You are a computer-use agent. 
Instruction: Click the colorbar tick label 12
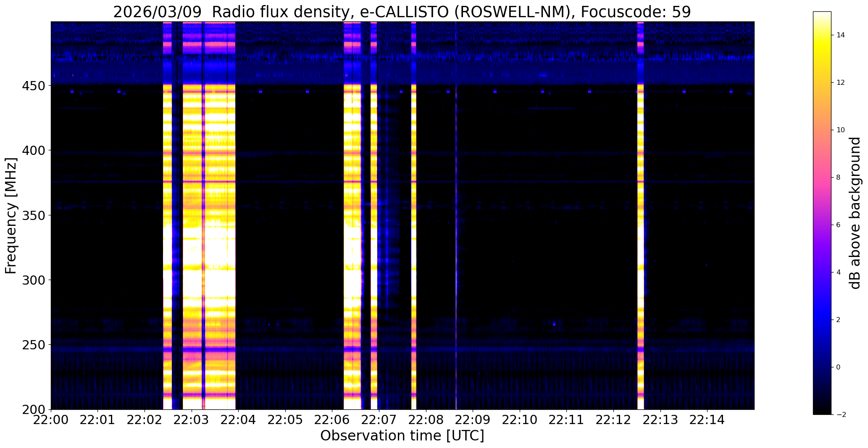[840, 83]
